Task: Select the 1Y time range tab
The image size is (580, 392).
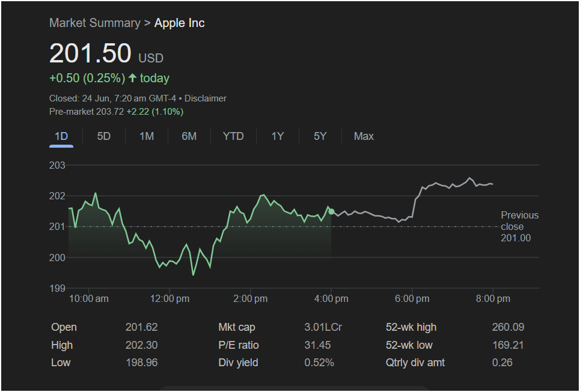Action: tap(278, 136)
